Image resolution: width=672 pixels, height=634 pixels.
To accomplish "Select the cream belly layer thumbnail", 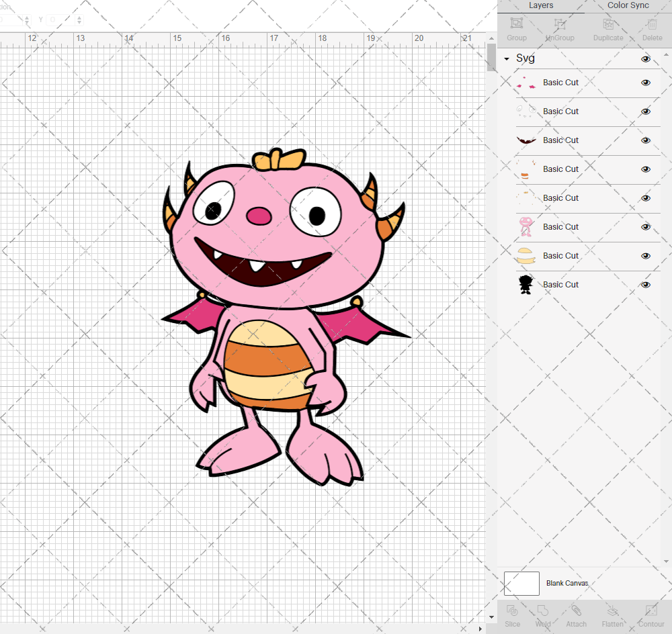I will coord(526,256).
